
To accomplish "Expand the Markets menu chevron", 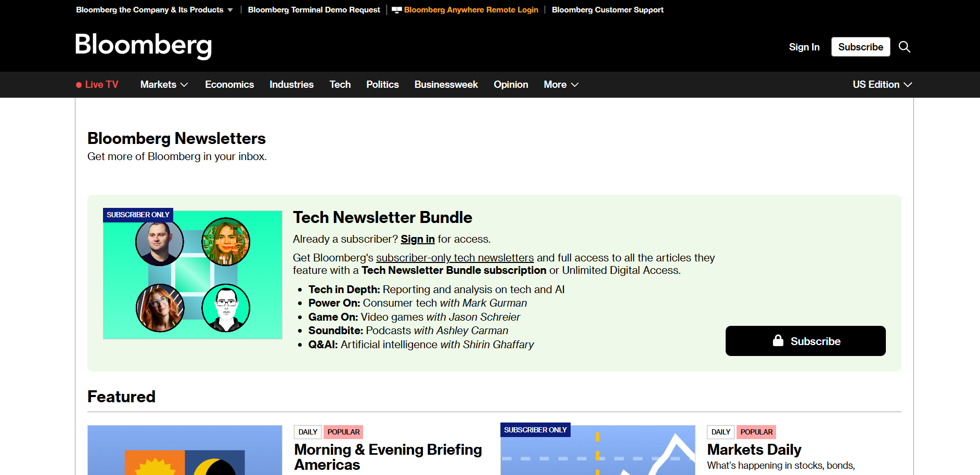I will [x=184, y=85].
